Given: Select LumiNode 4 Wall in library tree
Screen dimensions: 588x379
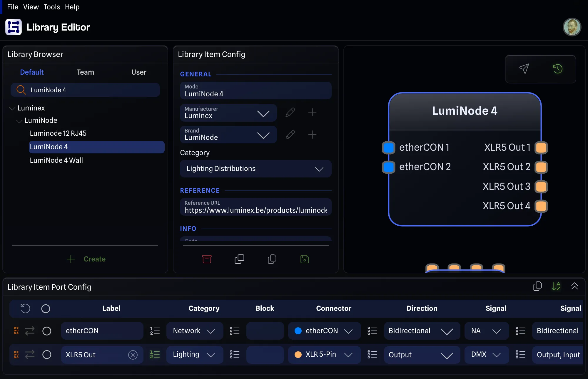Looking at the screenshot, I should (56, 160).
